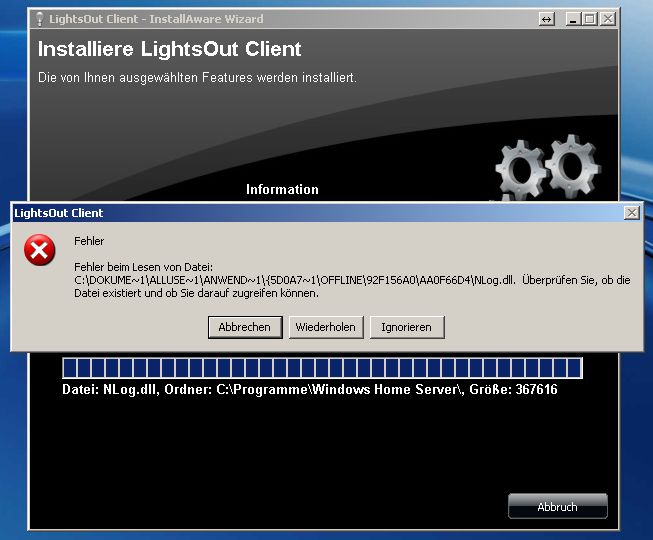
Task: Click the double-arrow button in wizard title bar
Action: coord(546,19)
